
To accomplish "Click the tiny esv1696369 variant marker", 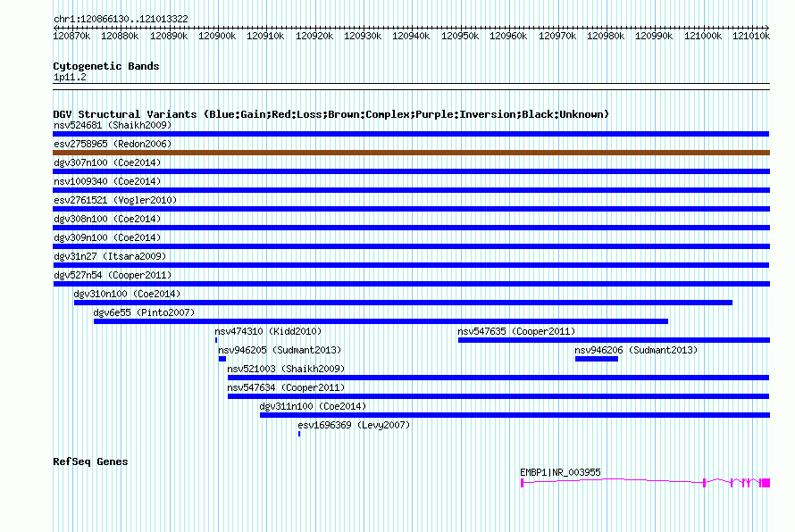I will pyautogui.click(x=299, y=434).
